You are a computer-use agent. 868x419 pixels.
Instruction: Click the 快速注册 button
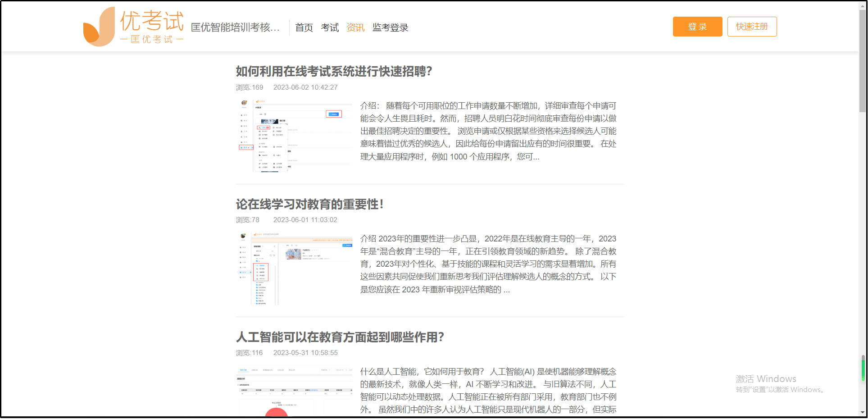[751, 27]
